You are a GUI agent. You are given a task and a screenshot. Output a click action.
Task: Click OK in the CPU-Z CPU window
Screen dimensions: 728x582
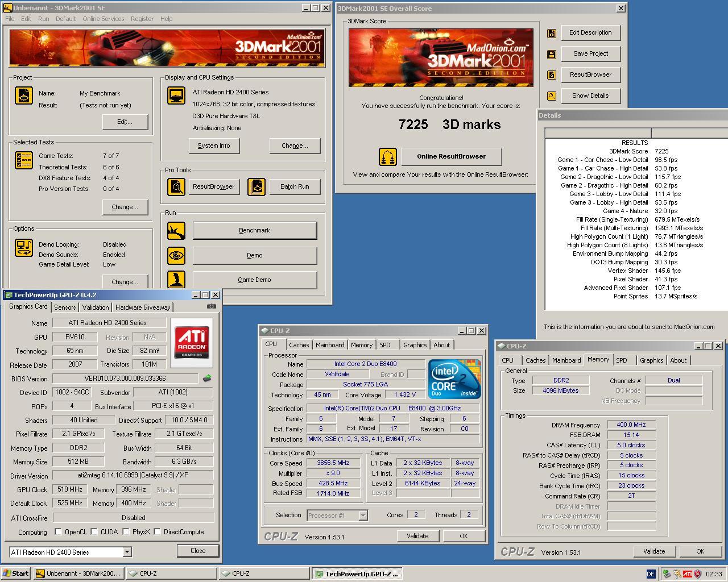[x=464, y=536]
